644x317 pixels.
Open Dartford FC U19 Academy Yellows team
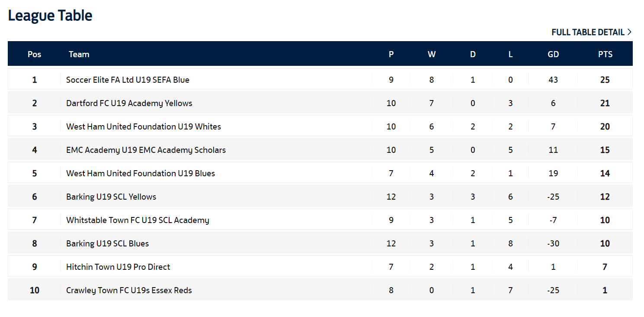pos(129,103)
